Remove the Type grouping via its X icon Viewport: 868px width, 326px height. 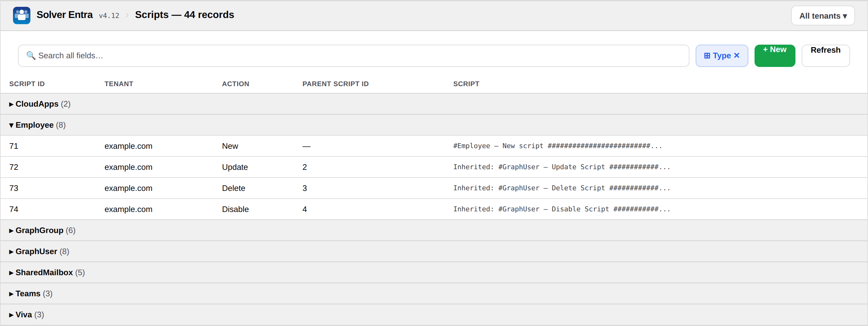pos(737,55)
